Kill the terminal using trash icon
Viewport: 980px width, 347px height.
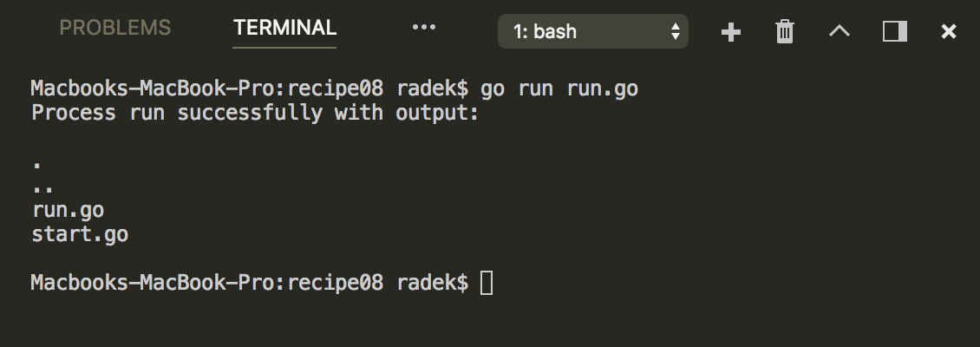pyautogui.click(x=784, y=32)
